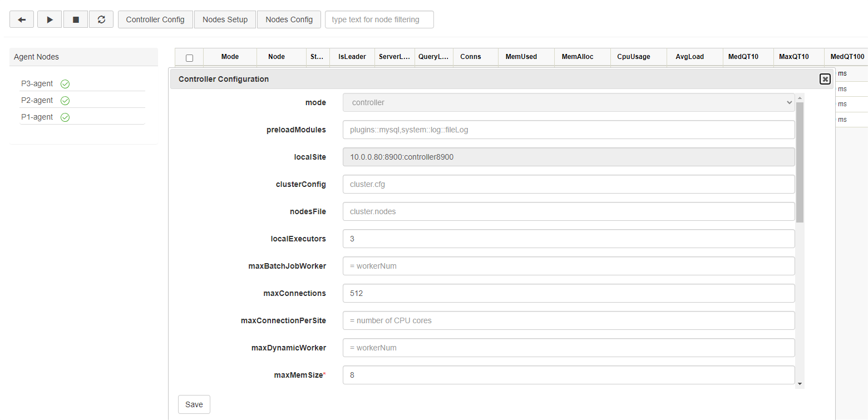Click the scroll-down arrow in config dialog

pyautogui.click(x=800, y=384)
